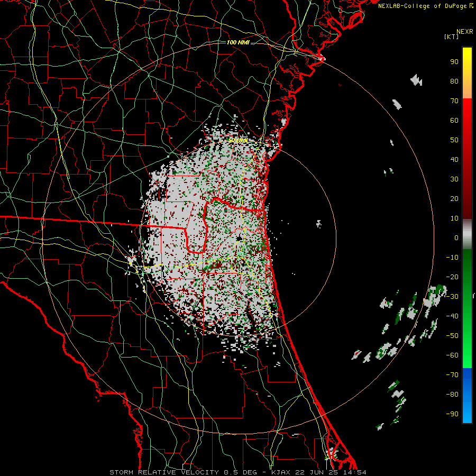
Task: Click the positive 50 scale label
Action: [454, 140]
